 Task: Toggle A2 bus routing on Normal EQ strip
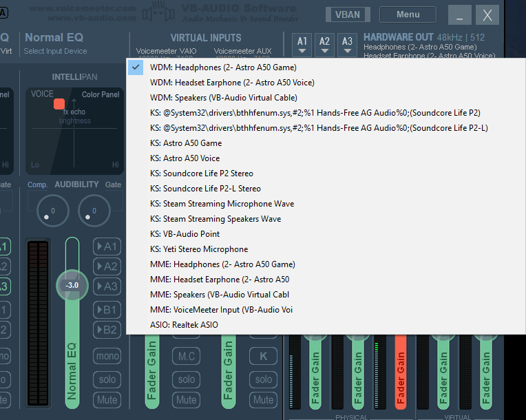[107, 266]
